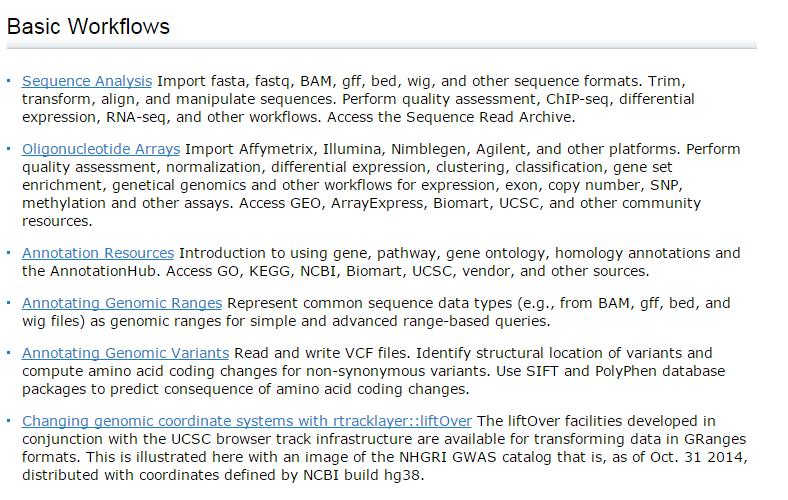Click the Basic Workflows heading
The width and height of the screenshot is (788, 500).
(x=88, y=27)
